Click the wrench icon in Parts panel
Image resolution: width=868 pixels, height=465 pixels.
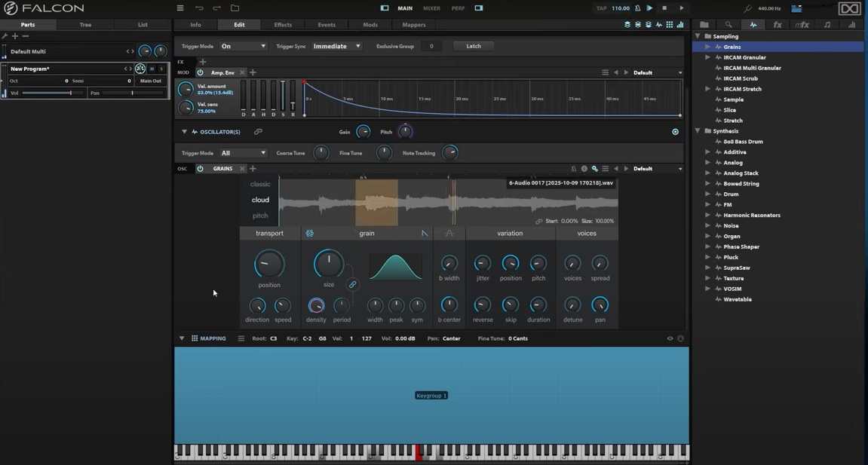5,36
